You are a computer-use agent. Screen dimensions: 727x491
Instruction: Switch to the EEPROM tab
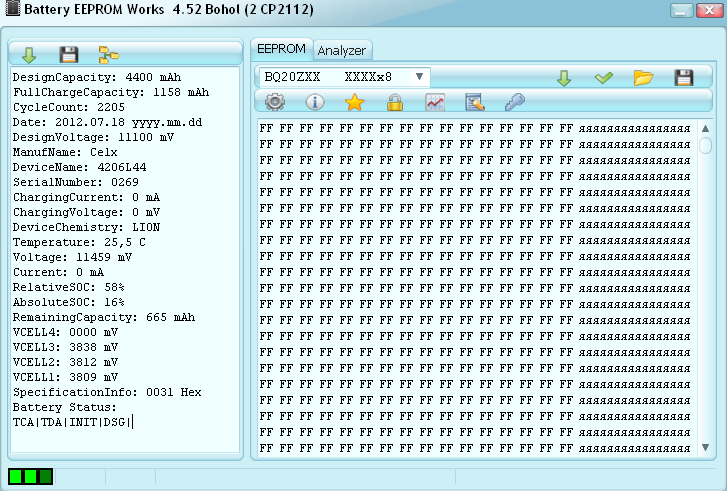281,49
